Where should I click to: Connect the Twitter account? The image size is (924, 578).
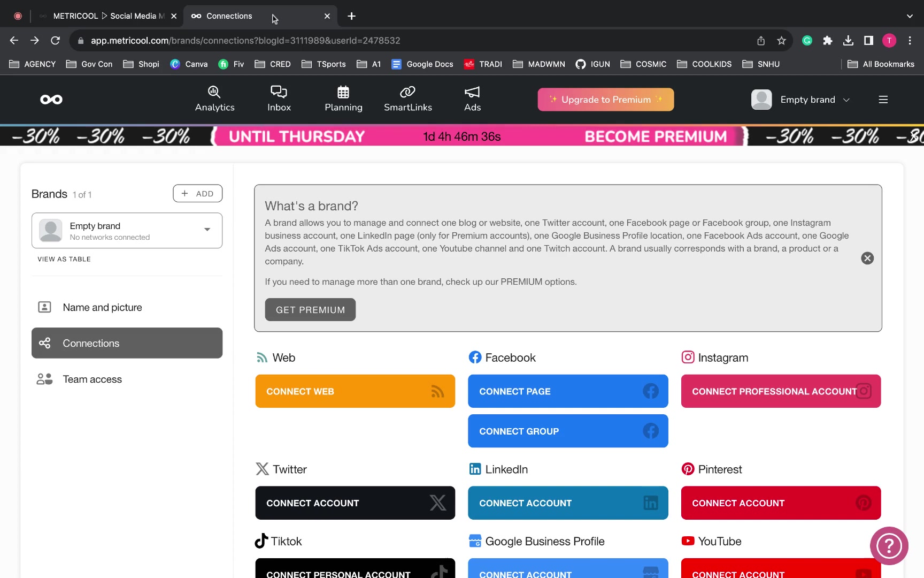355,503
